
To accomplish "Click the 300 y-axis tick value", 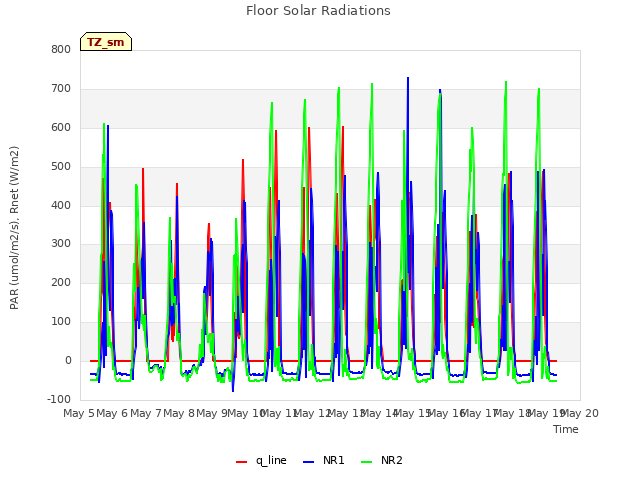I will click(61, 244).
